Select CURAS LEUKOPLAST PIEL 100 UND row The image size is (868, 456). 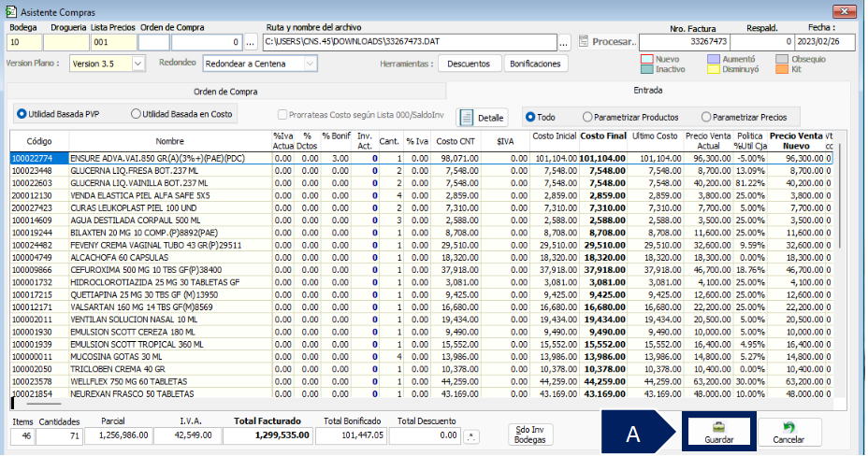tap(421, 207)
